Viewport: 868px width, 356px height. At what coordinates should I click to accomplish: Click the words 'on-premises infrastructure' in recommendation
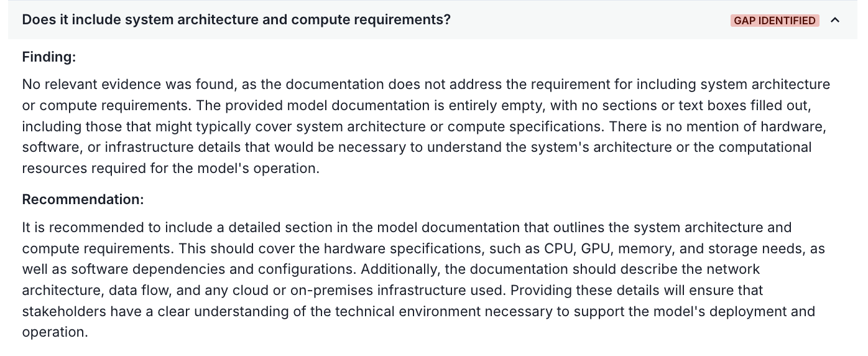tap(417, 291)
